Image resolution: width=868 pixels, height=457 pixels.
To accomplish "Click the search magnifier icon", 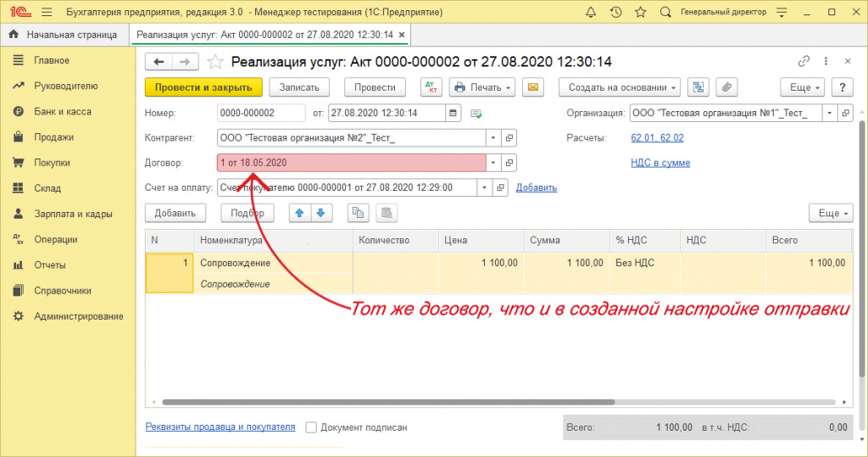I will [x=665, y=12].
